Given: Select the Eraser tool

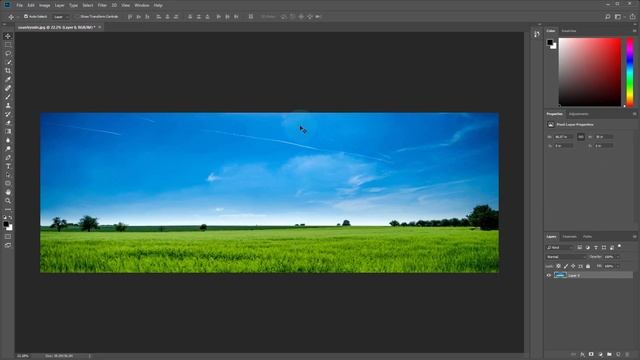Looking at the screenshot, I should [x=8, y=122].
